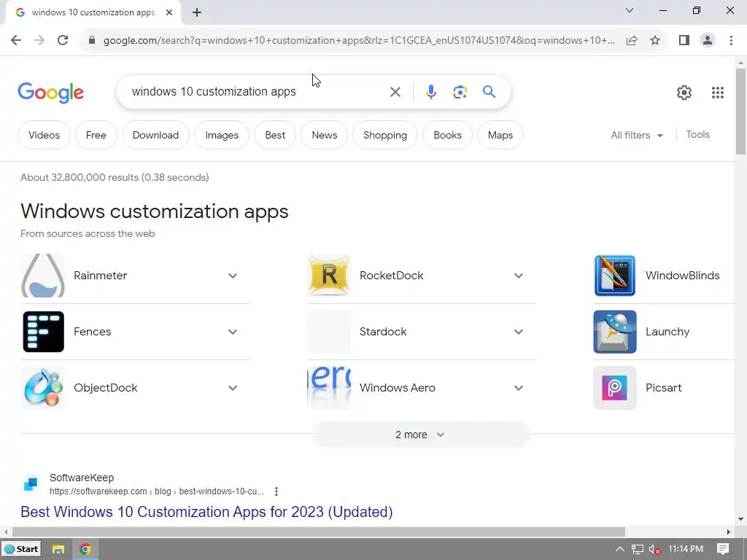Screen dimensions: 747x560
Task: Filter results by Videos
Action: click(x=44, y=135)
